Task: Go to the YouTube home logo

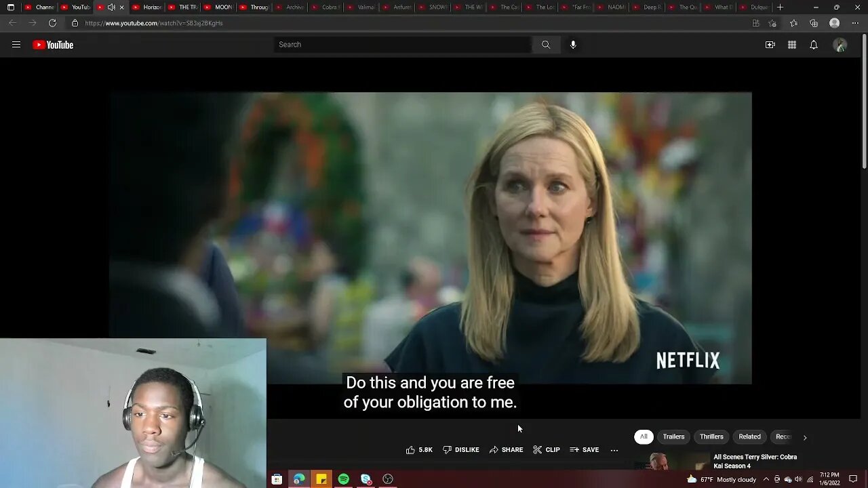Action: [53, 45]
